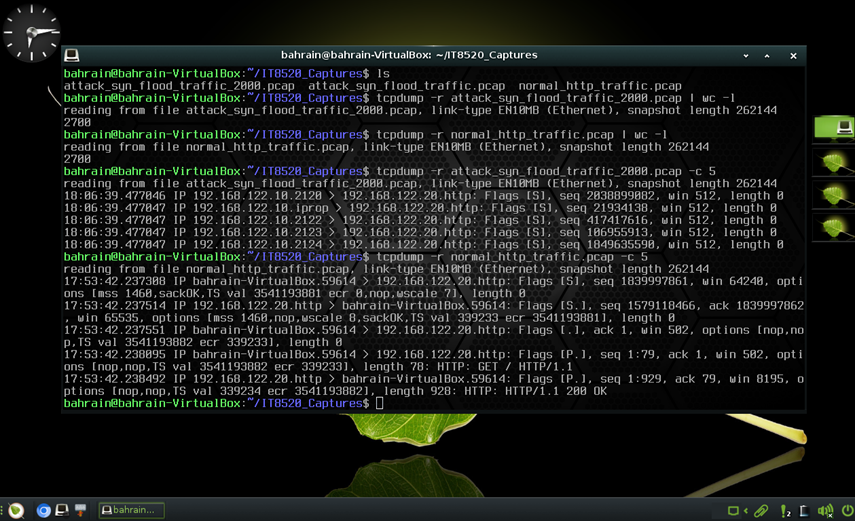Minimize terminal with the down chevron button
This screenshot has width=855, height=521.
pos(745,56)
